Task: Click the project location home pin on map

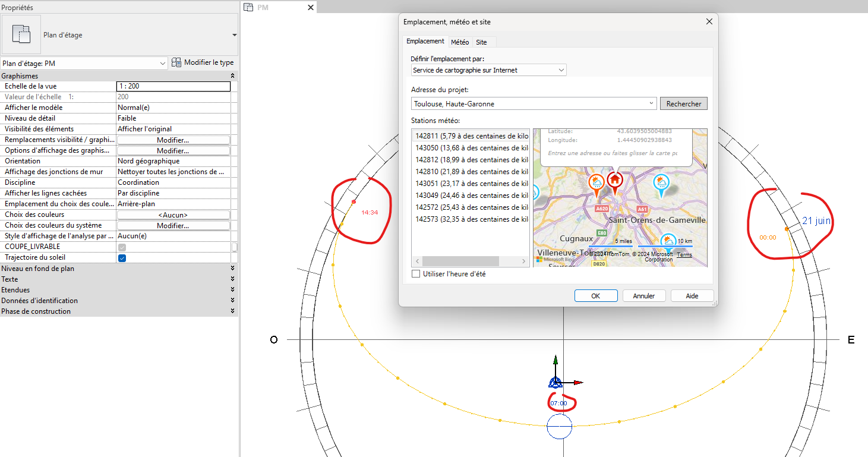Action: pos(615,180)
